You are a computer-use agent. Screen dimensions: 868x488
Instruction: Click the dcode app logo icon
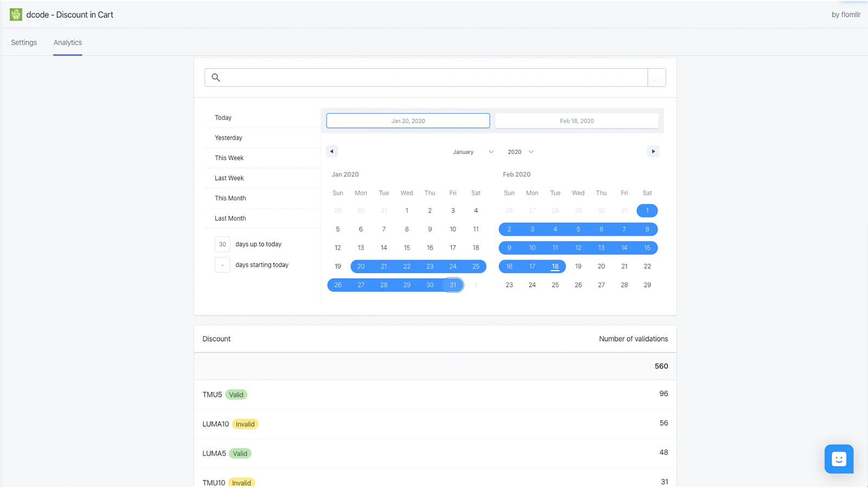[x=16, y=15]
